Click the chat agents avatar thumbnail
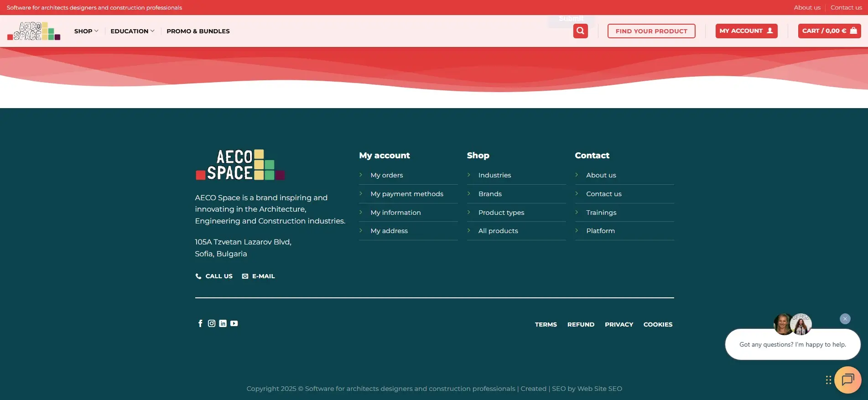 [792, 324]
